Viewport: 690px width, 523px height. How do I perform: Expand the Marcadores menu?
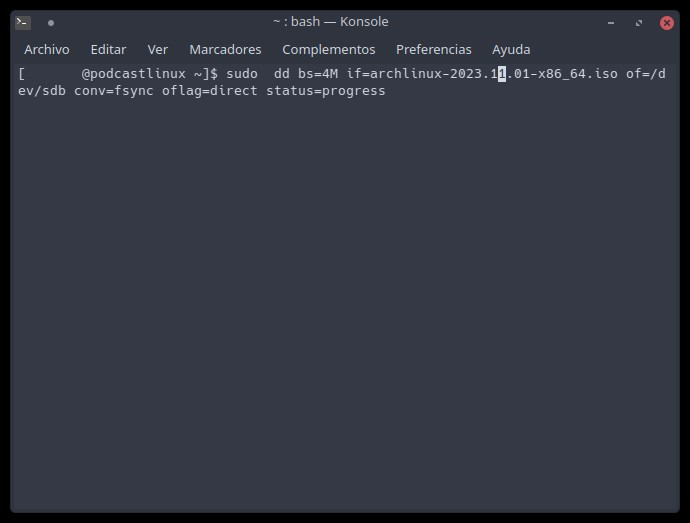coord(225,49)
